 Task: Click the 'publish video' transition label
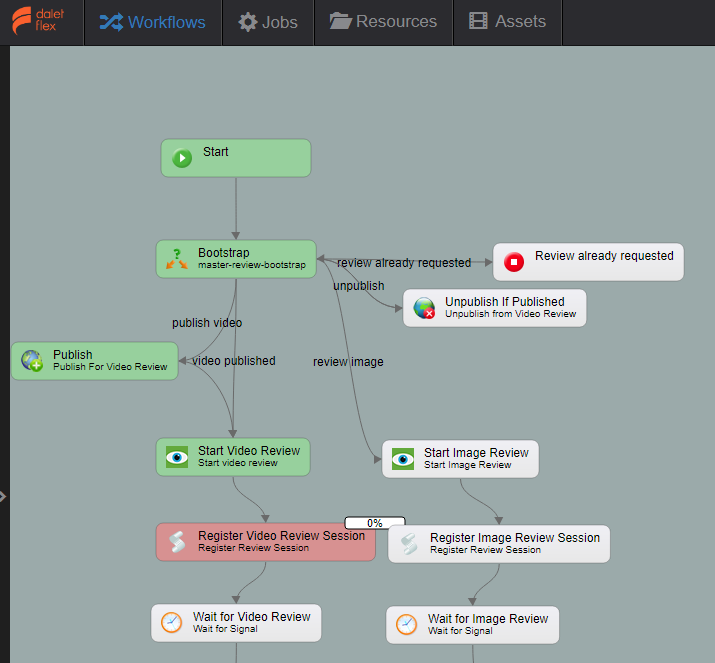207,323
